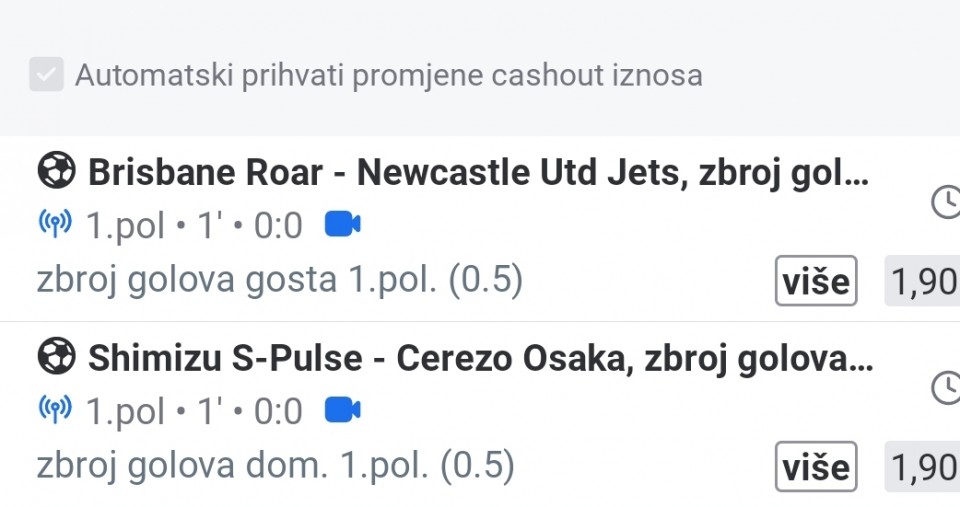Image resolution: width=960 pixels, height=507 pixels.
Task: Select 1,90 odds on Shimizu S-Pulse bet
Action: (x=922, y=467)
